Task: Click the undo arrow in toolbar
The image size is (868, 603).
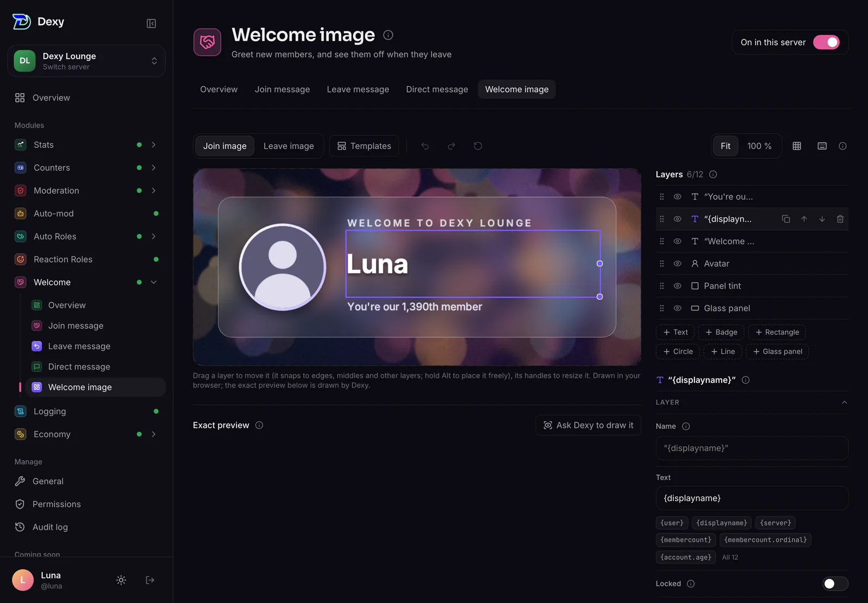Action: 425,146
